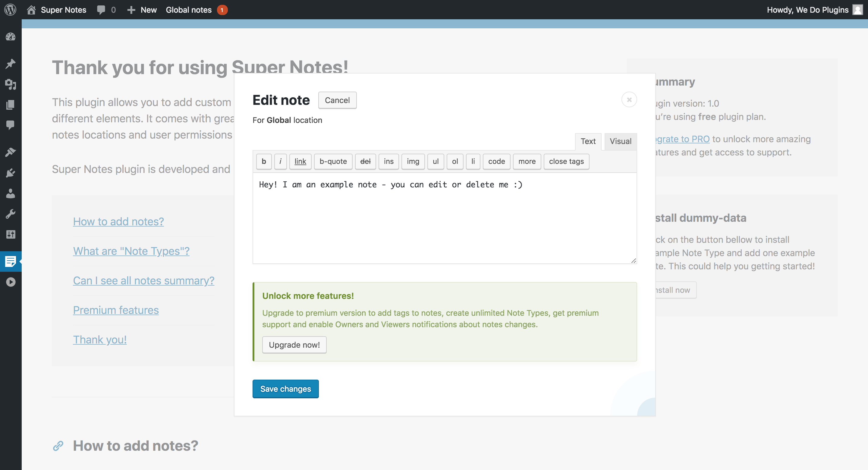The image size is (868, 470).
Task: Open the WordPress logo menu
Action: (11, 9)
